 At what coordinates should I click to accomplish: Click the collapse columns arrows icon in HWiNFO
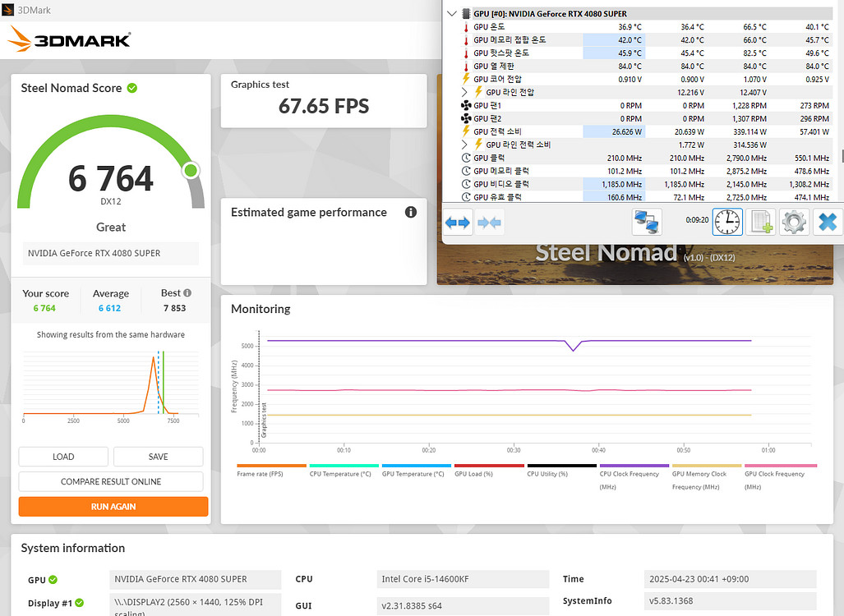pyautogui.click(x=489, y=223)
